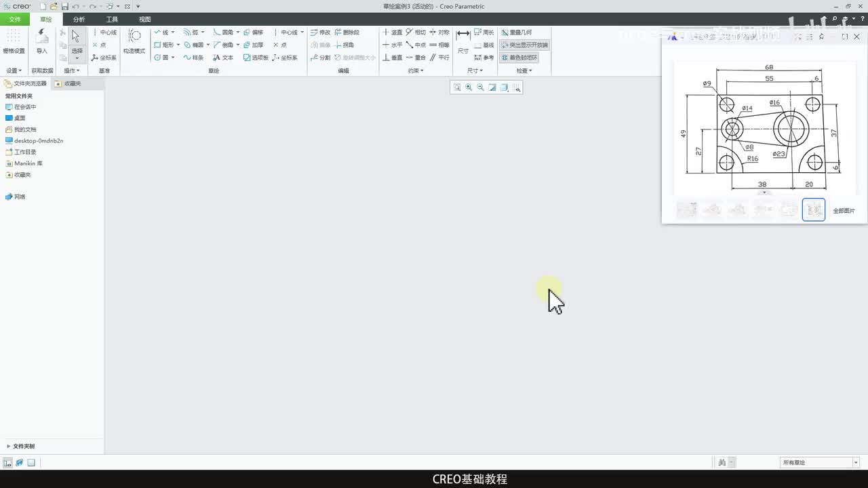Click the 网络 network entry

pos(15,197)
